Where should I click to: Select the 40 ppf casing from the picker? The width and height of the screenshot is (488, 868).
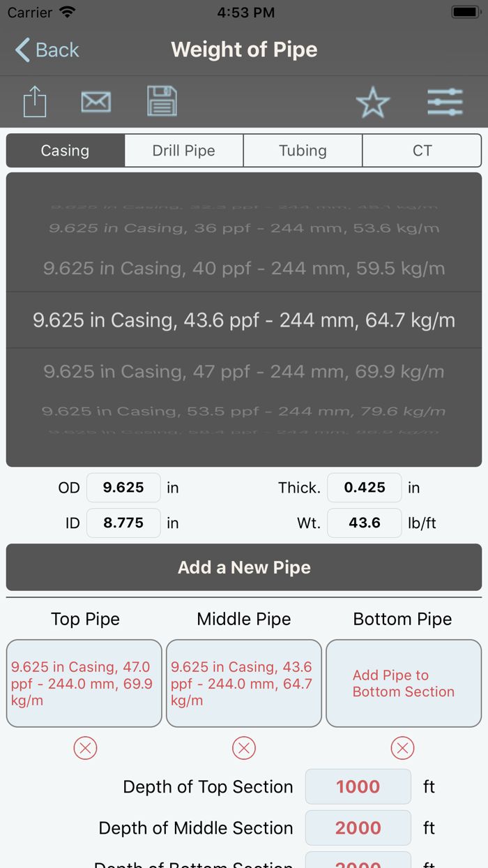pyautogui.click(x=243, y=268)
